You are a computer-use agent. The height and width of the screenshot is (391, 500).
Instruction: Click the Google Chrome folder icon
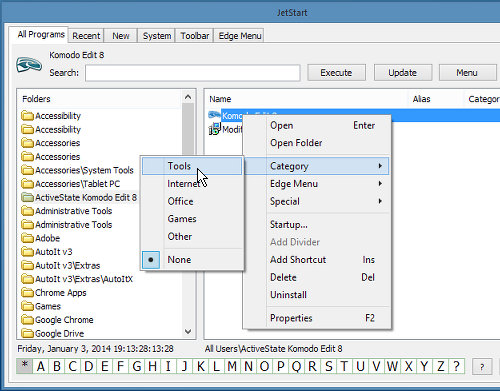pyautogui.click(x=27, y=320)
